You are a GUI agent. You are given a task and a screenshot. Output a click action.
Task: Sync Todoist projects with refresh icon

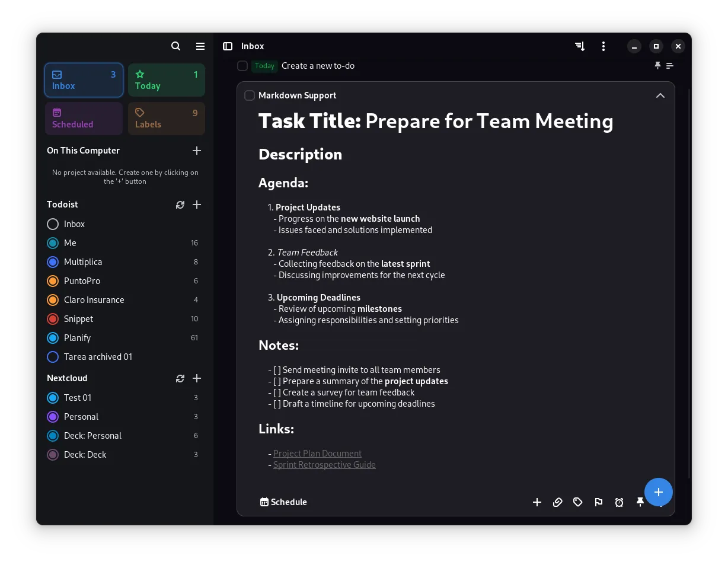pyautogui.click(x=180, y=205)
